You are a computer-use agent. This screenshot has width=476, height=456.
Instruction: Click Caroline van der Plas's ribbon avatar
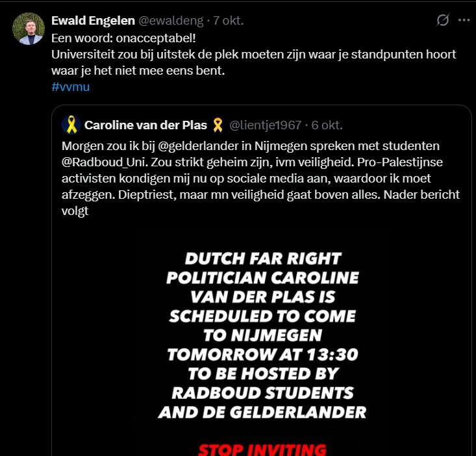[70, 125]
